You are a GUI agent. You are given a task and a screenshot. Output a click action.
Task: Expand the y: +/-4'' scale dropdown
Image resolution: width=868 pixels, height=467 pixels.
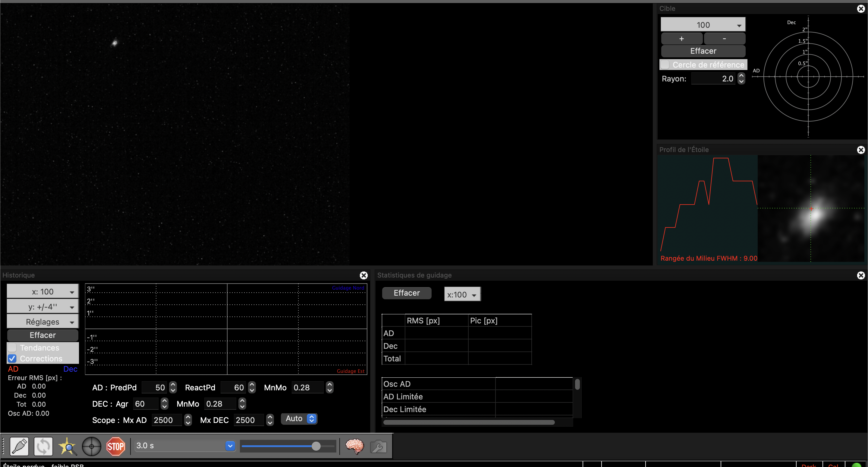pos(43,307)
